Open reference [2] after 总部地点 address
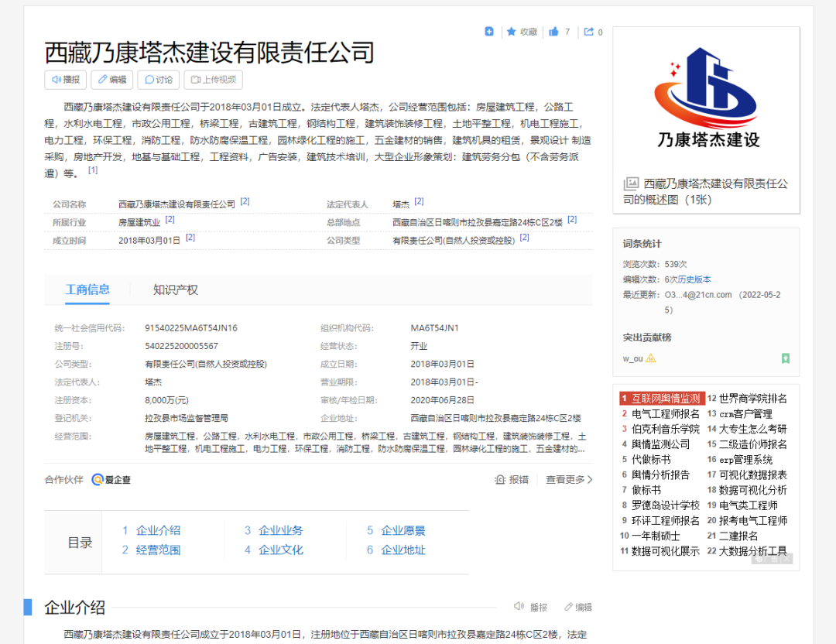836x644 pixels. 572,220
